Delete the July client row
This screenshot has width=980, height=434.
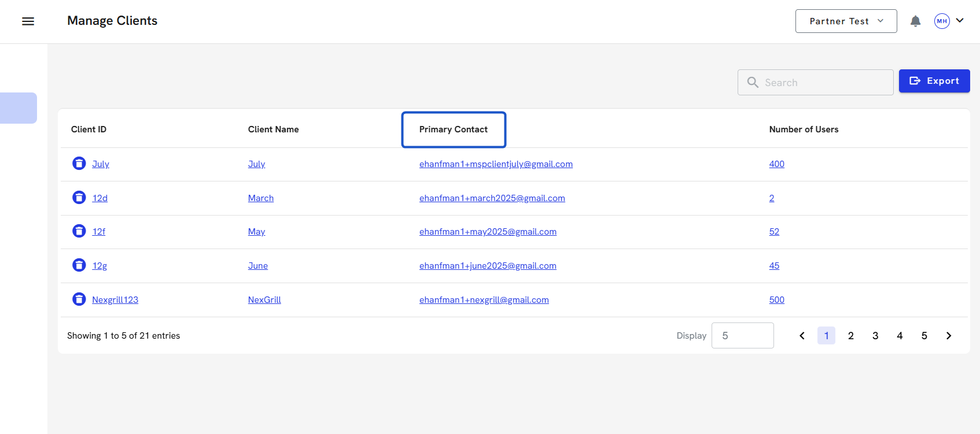(x=79, y=164)
